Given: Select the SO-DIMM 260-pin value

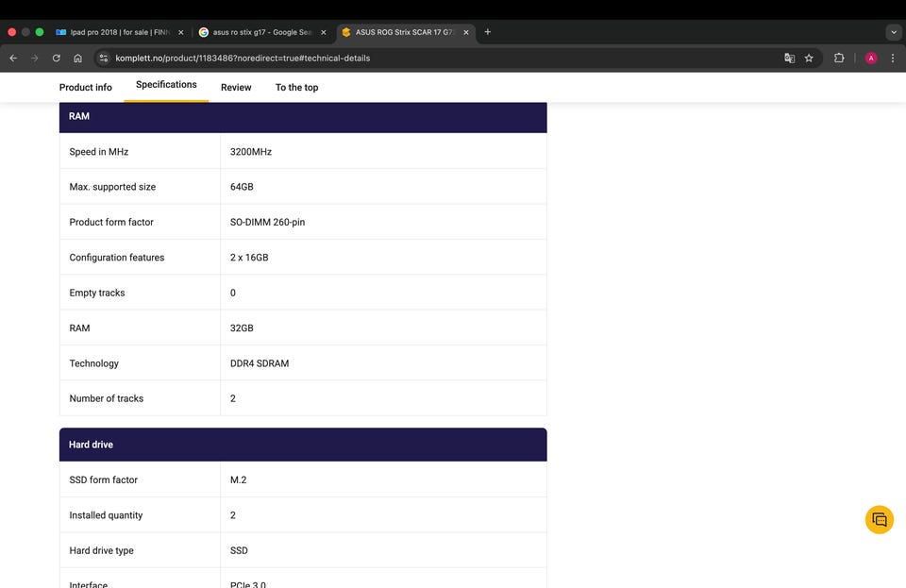Looking at the screenshot, I should [x=267, y=222].
